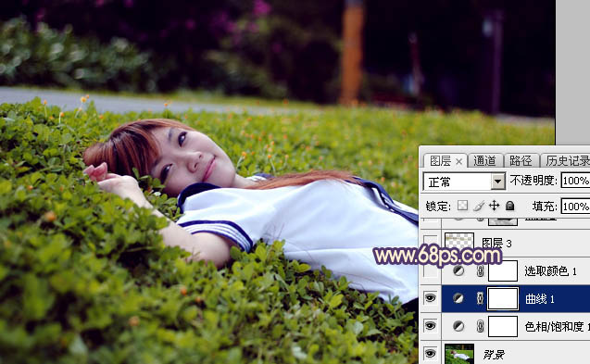This screenshot has height=364, width=590.
Task: Click the 选取颜色 1 mask link icon
Action: tap(480, 271)
